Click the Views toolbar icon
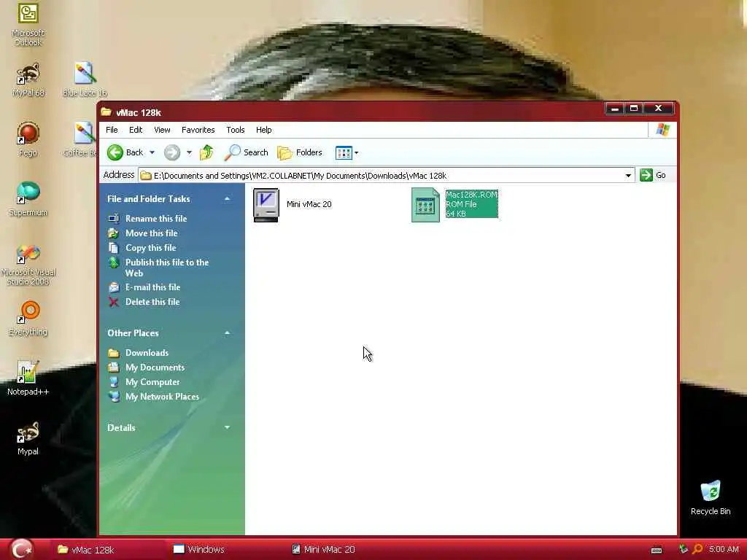747x560 pixels. tap(344, 152)
